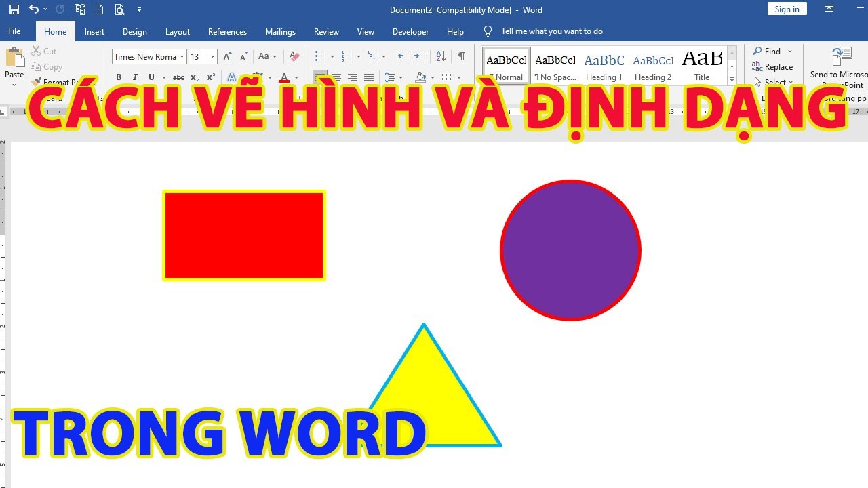Open the Mailings tab
868x488 pixels.
[280, 31]
